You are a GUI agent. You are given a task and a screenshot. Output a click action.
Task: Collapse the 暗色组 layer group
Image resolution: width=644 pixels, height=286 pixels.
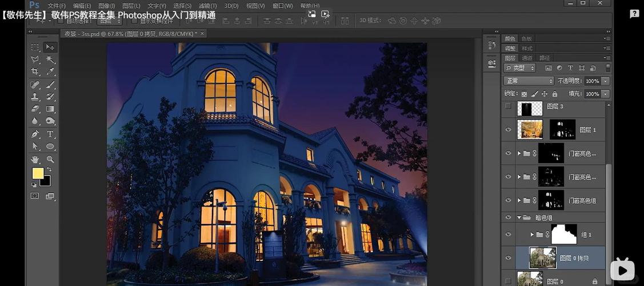(519, 217)
